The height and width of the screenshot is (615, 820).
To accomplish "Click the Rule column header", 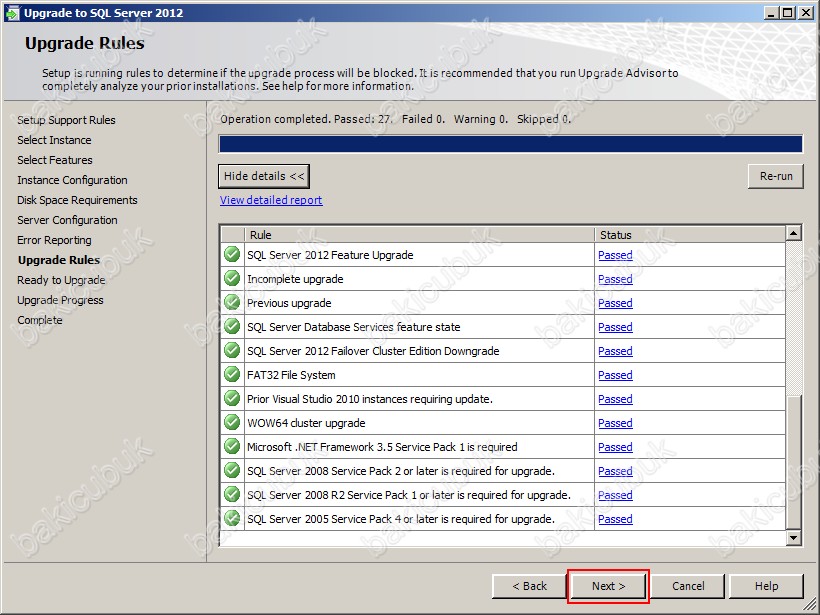I will coord(419,235).
